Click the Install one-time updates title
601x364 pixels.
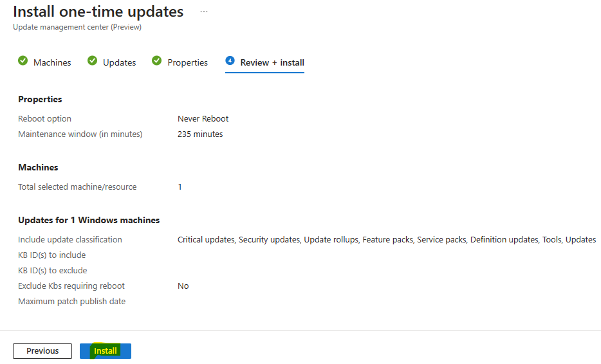coord(98,12)
